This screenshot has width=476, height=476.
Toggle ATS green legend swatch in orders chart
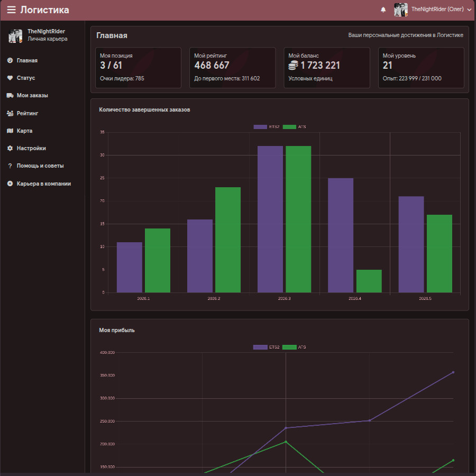289,127
